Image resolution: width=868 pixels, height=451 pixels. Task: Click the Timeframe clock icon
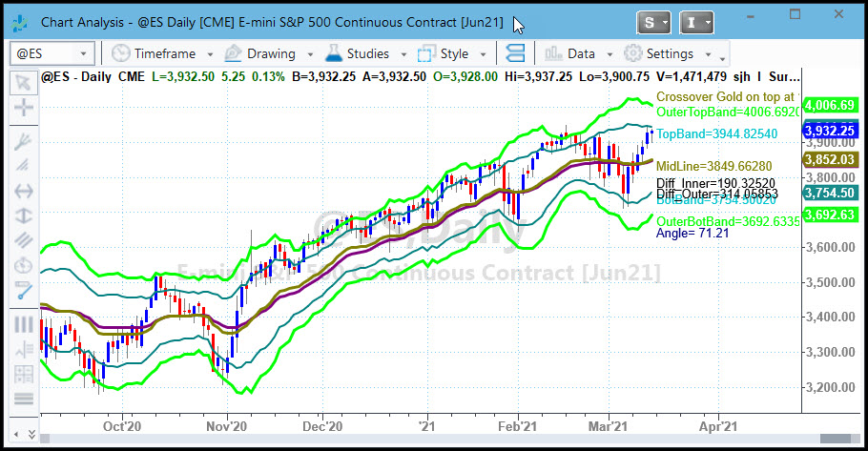[120, 53]
